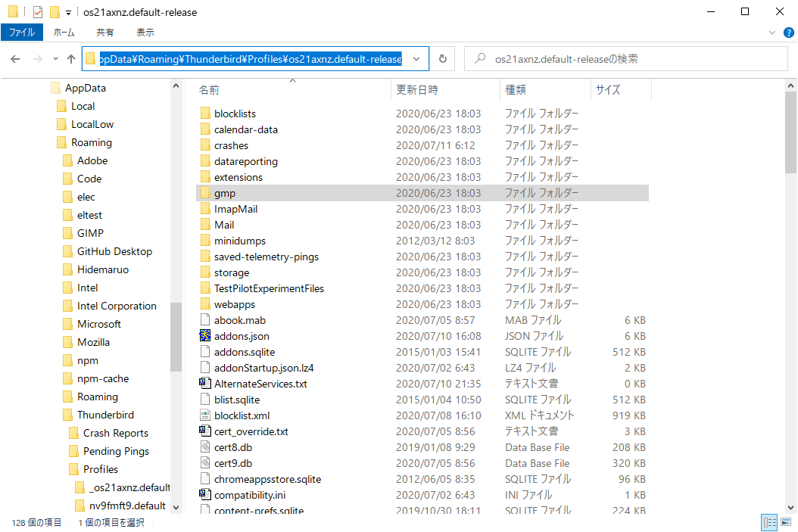Expand the address bar history dropdown
Screen dimensions: 798x532
click(x=416, y=59)
